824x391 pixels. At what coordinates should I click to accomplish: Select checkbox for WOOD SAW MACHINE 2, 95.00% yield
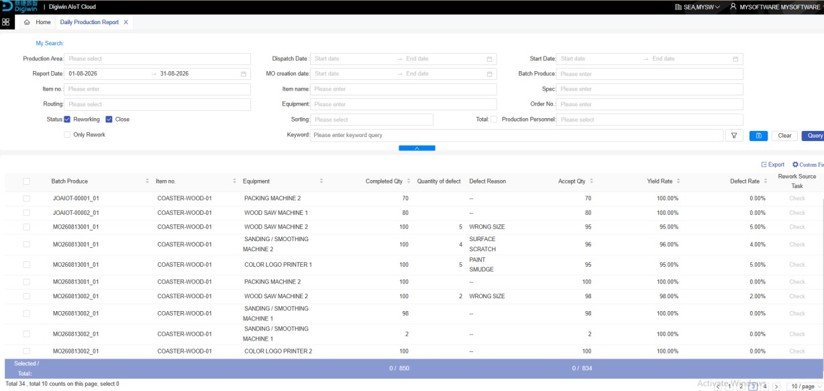click(26, 227)
